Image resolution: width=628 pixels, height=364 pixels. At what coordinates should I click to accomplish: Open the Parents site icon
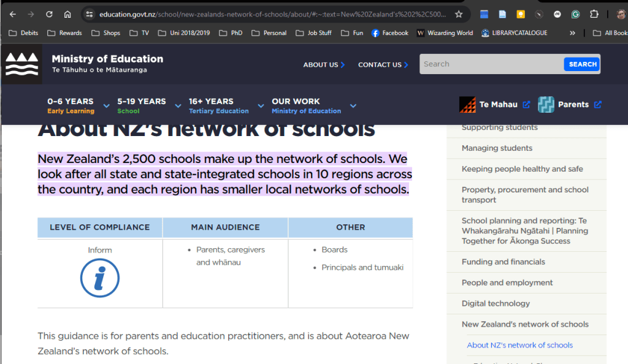(x=546, y=105)
